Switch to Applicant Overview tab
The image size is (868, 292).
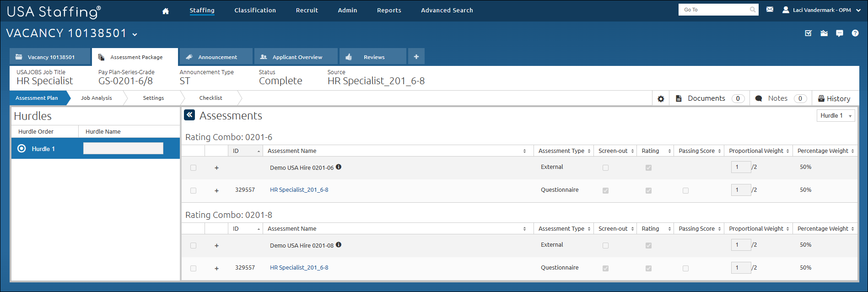coord(296,57)
